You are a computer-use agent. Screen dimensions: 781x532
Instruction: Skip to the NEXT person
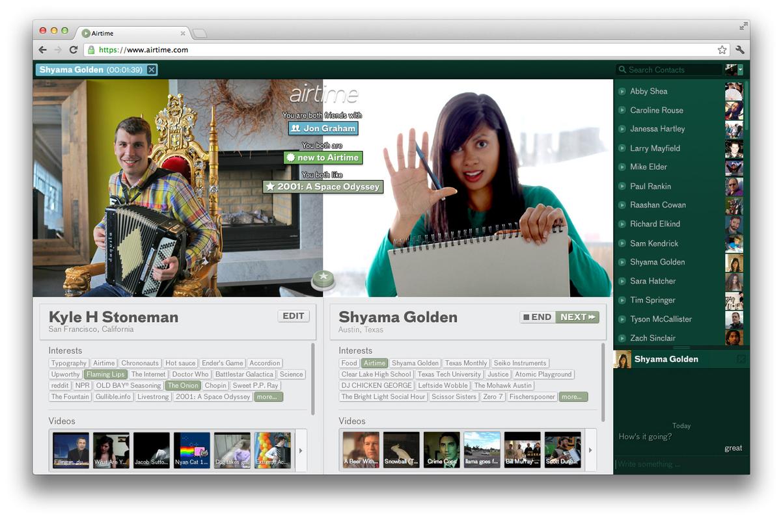coord(578,317)
